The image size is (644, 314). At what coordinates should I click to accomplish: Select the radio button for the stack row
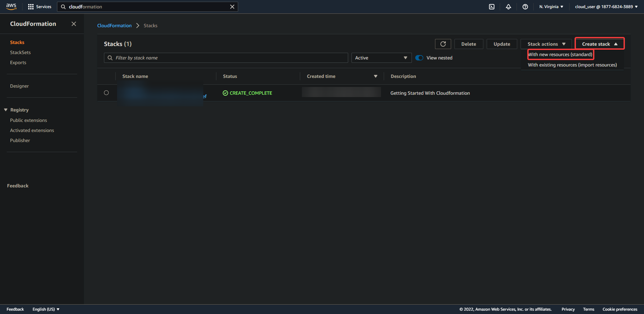[106, 93]
